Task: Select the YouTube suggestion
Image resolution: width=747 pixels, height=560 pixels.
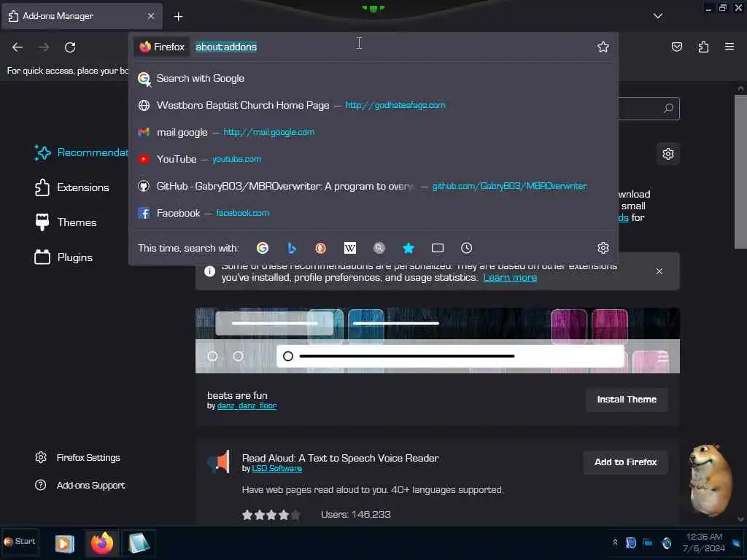Action: click(373, 159)
